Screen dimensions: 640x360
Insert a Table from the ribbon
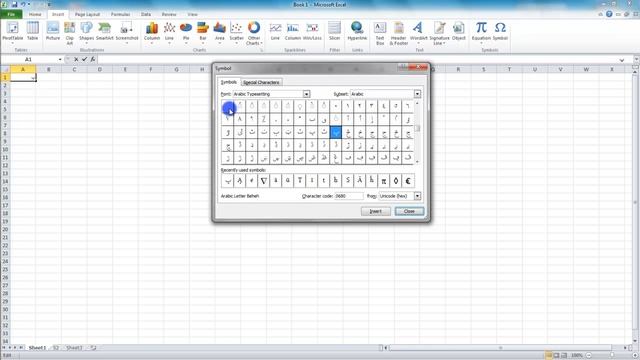33,32
